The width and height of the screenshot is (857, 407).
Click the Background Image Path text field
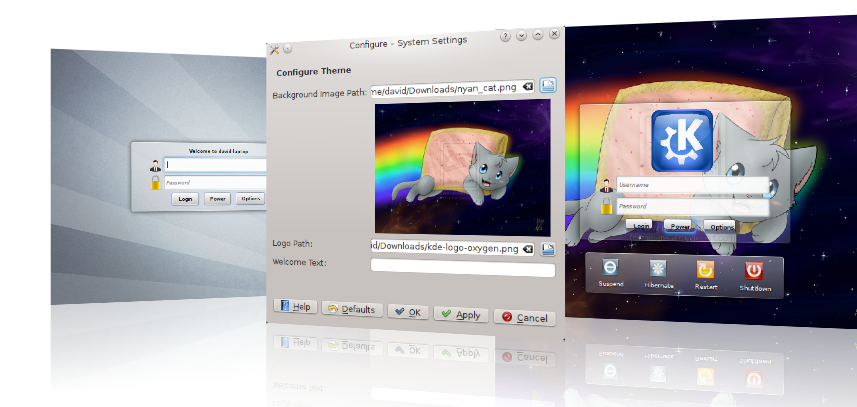[452, 87]
